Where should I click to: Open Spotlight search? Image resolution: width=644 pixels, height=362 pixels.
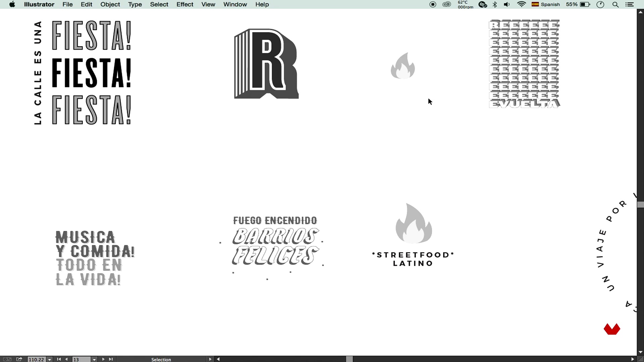(x=615, y=4)
